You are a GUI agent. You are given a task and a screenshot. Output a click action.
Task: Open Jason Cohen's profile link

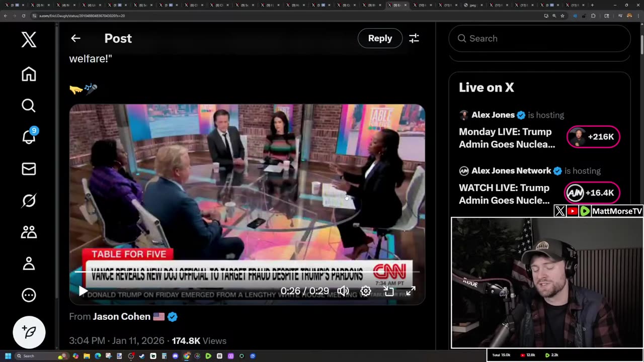122,317
